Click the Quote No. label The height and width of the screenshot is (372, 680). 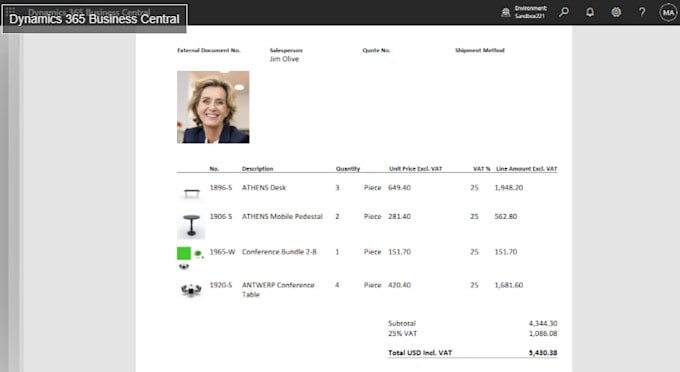376,50
